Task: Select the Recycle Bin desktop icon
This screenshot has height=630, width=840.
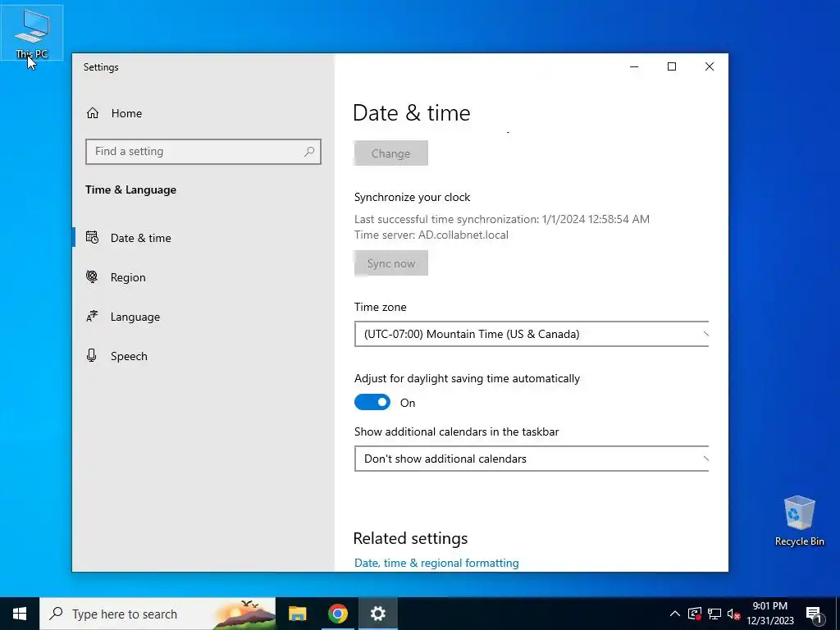Action: pyautogui.click(x=799, y=521)
